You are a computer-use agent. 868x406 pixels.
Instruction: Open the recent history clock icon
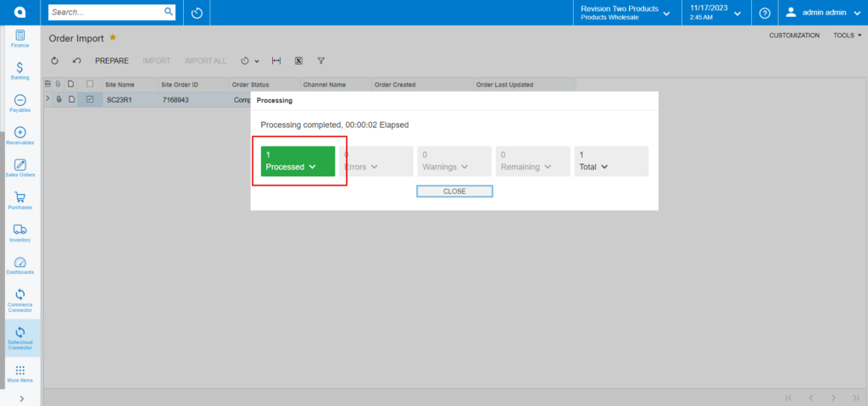click(x=197, y=13)
